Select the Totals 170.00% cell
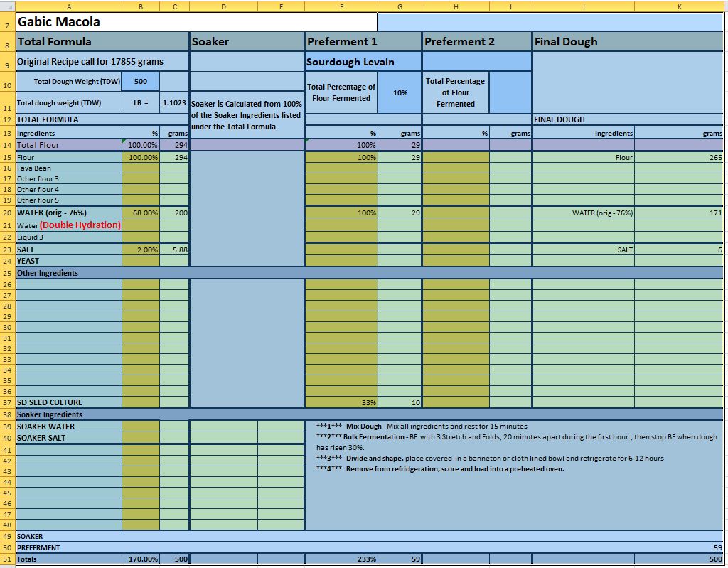Image resolution: width=728 pixels, height=568 pixels. (x=141, y=559)
